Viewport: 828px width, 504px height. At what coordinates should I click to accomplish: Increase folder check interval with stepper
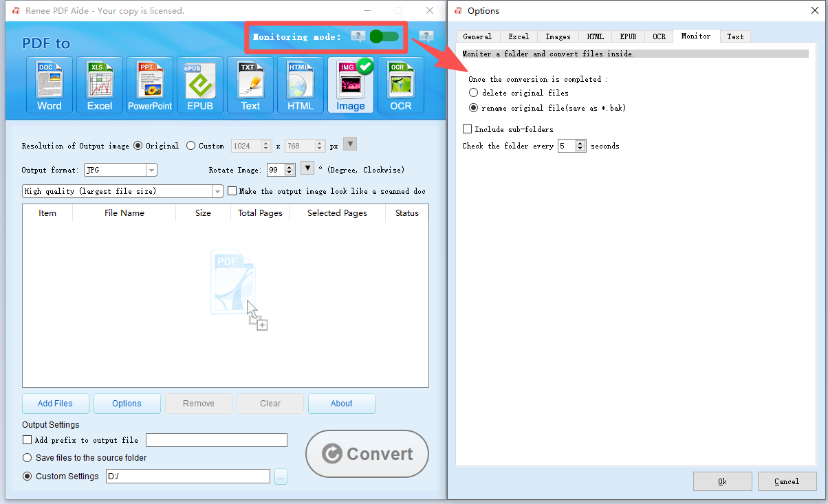[580, 142]
